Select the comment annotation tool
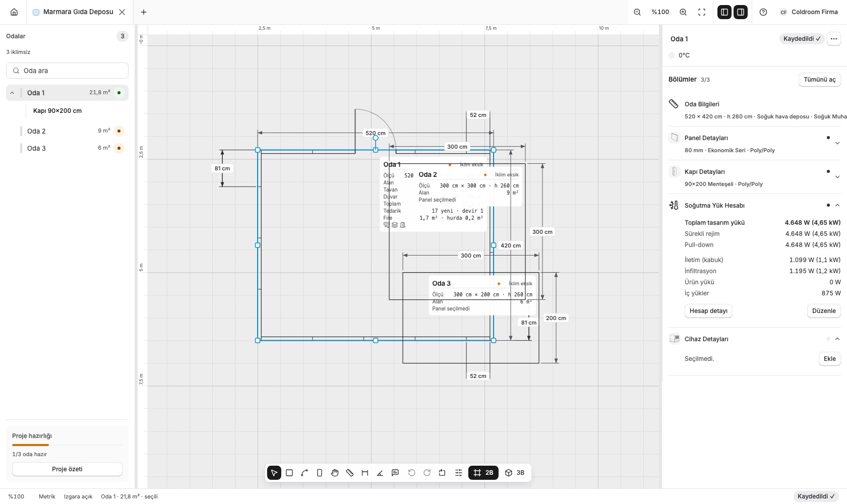 pos(395,473)
